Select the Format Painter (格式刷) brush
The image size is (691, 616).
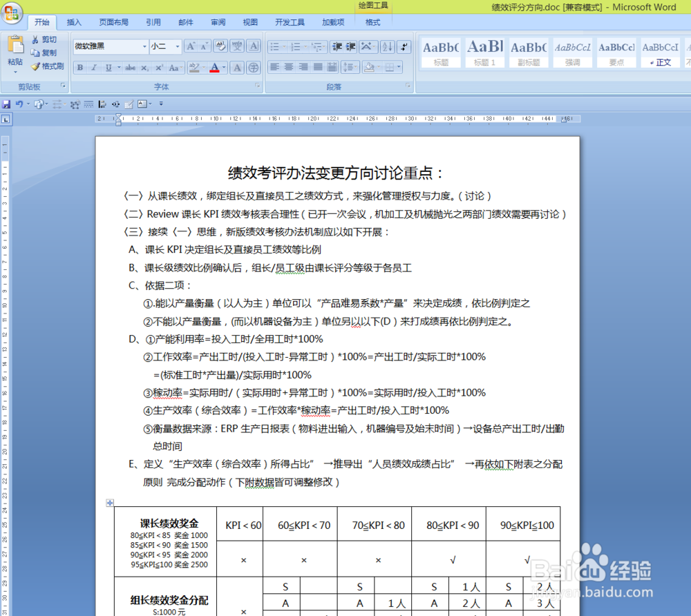pyautogui.click(x=48, y=66)
